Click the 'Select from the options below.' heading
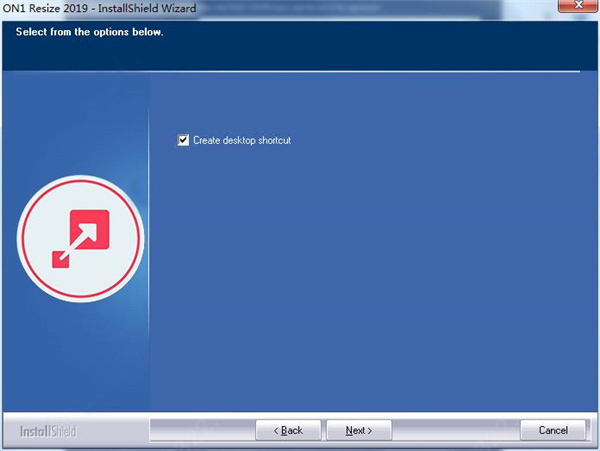600x451 pixels. pyautogui.click(x=90, y=32)
